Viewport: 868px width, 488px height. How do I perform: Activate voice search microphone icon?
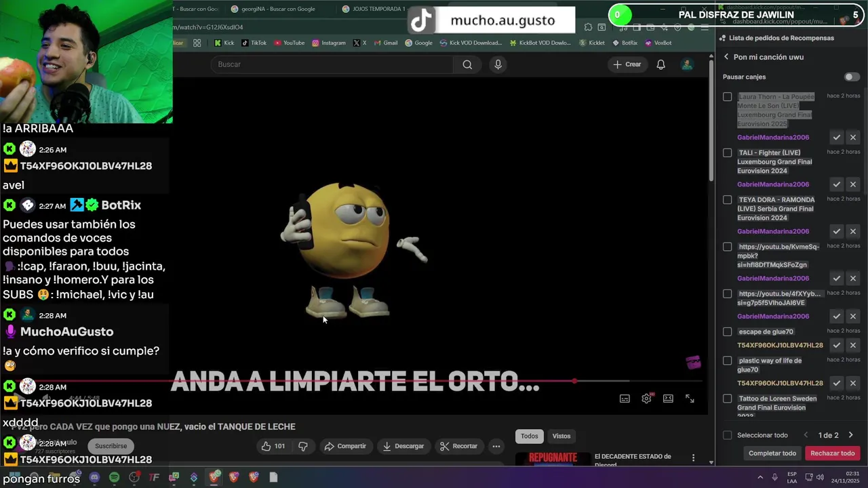tap(498, 64)
